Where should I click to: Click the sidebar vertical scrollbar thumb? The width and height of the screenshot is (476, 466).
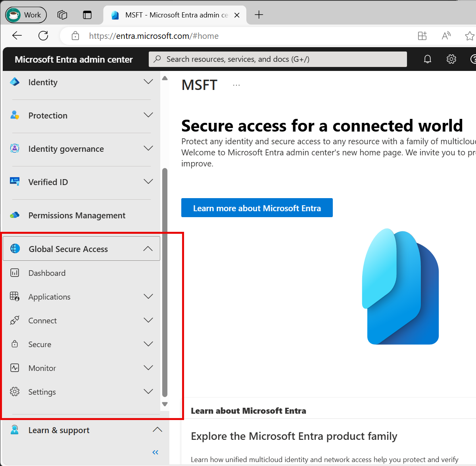tap(165, 282)
